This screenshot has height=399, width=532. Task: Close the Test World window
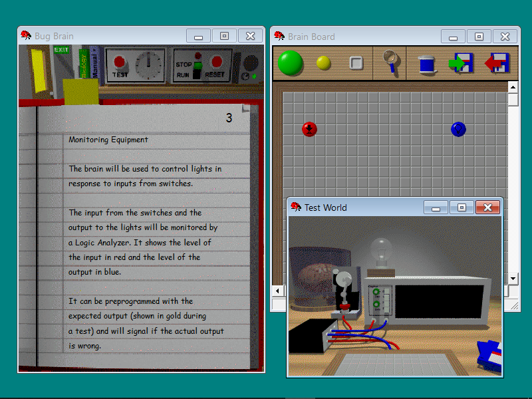(x=487, y=207)
